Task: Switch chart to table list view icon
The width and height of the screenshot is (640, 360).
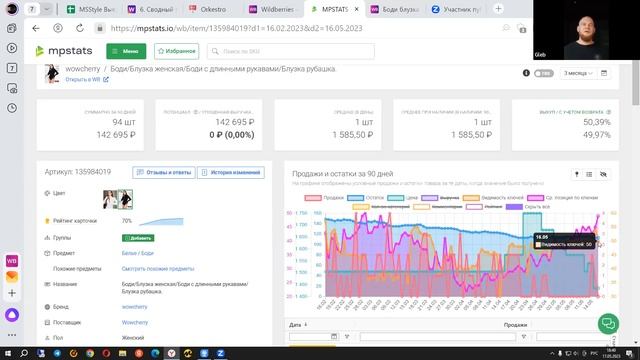Action: tap(589, 174)
